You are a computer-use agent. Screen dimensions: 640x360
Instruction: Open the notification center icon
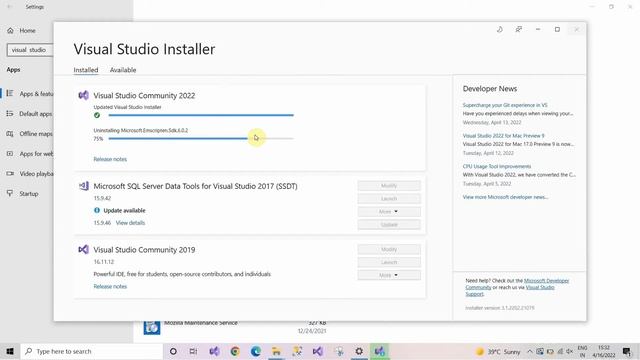[627, 351]
